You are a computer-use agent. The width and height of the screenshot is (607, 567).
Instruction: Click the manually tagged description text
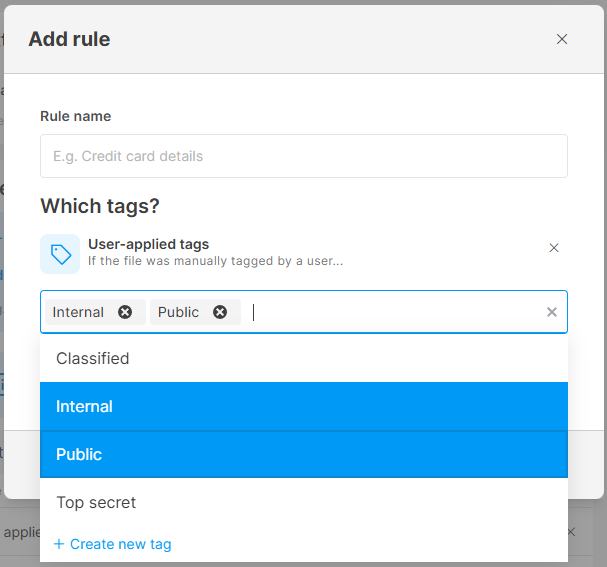[x=215, y=261]
